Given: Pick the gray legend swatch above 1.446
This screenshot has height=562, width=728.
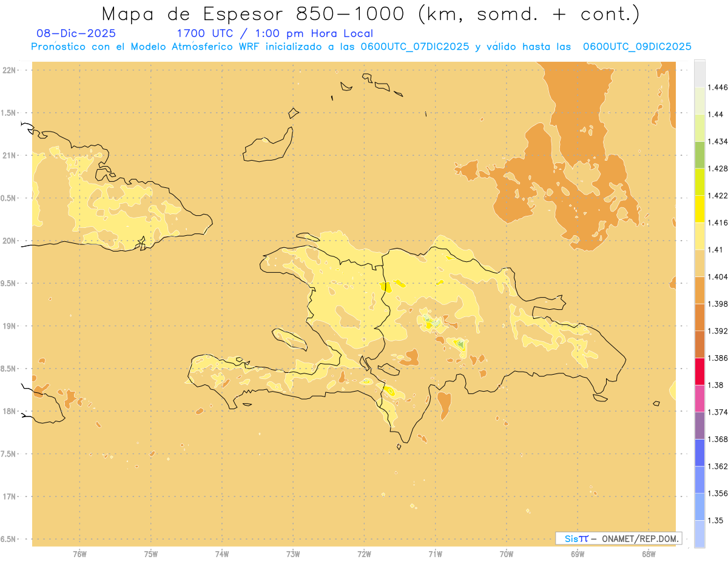Looking at the screenshot, I should 699,73.
